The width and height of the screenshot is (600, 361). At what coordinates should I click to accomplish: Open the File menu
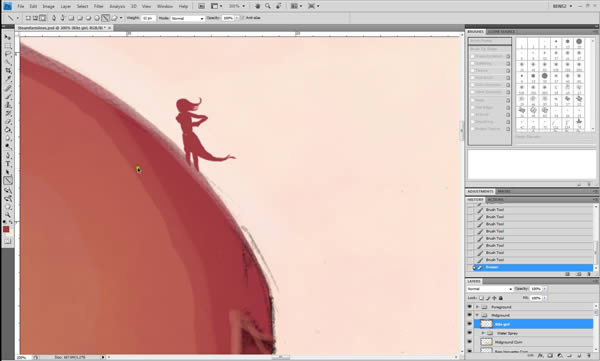point(21,7)
